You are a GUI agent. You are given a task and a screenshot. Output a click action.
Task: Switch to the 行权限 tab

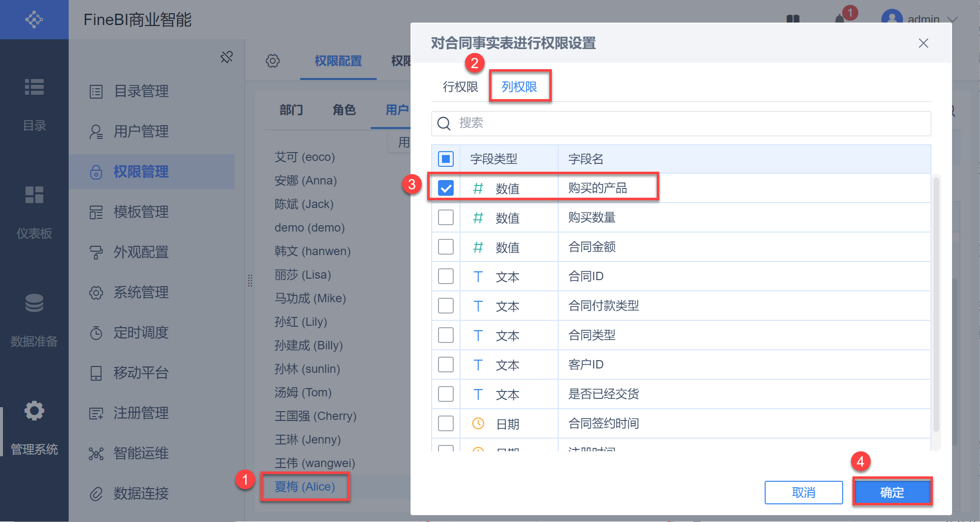click(x=460, y=87)
